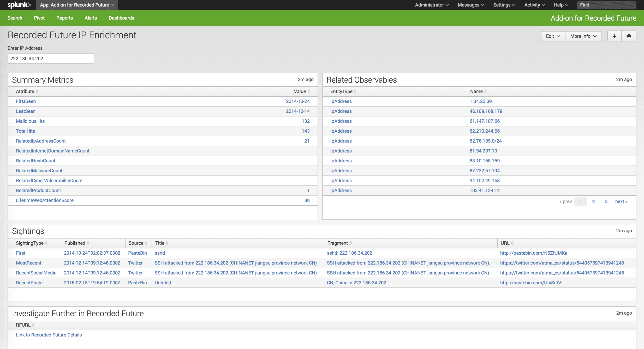This screenshot has width=644, height=349.
Task: Open MostRecent row's twitter status URL
Action: pyautogui.click(x=562, y=263)
